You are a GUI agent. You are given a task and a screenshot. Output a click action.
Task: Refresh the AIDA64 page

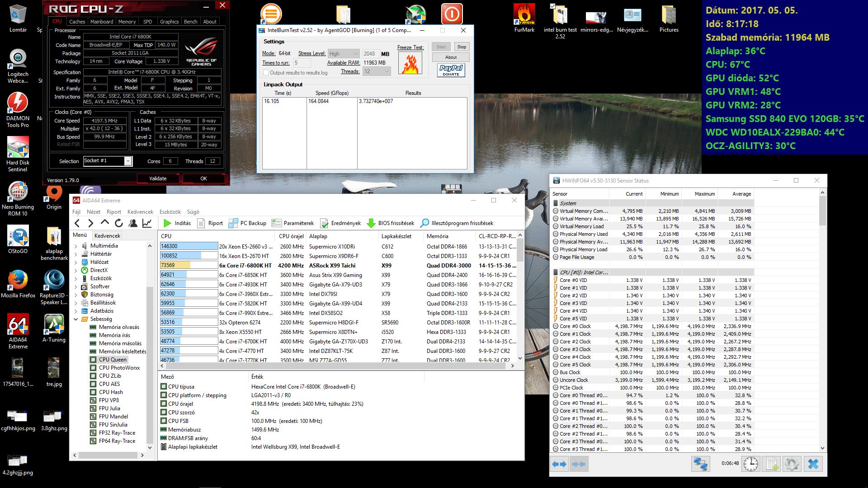coord(118,223)
